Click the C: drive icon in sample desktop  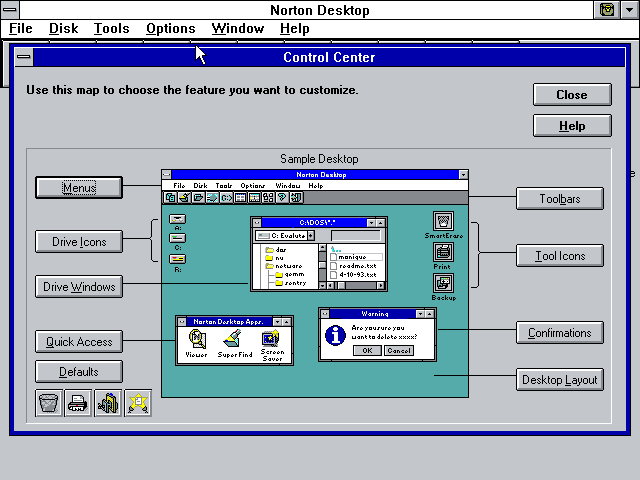178,238
